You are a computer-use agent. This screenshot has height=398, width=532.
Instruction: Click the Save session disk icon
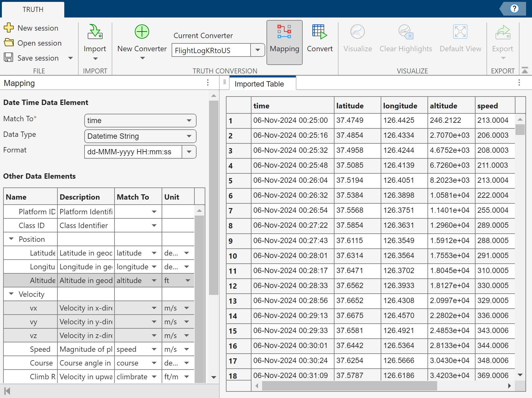coord(9,57)
